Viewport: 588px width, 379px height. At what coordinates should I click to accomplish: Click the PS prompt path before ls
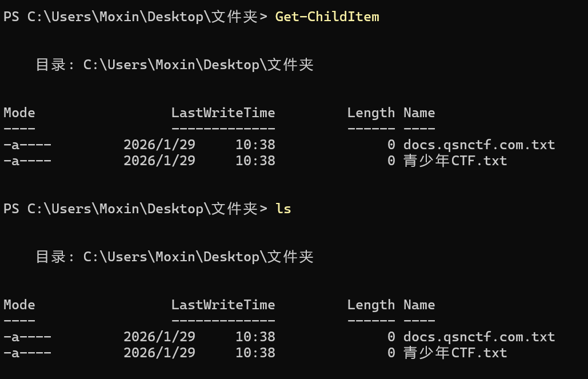click(x=135, y=209)
